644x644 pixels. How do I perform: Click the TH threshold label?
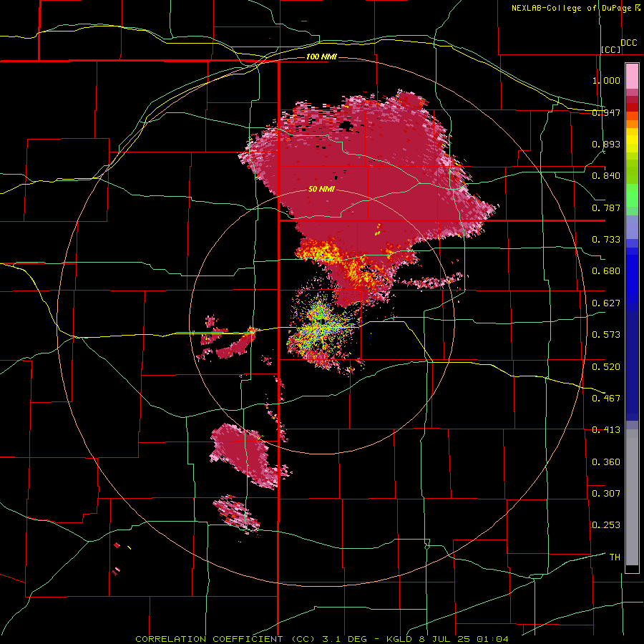click(x=615, y=557)
